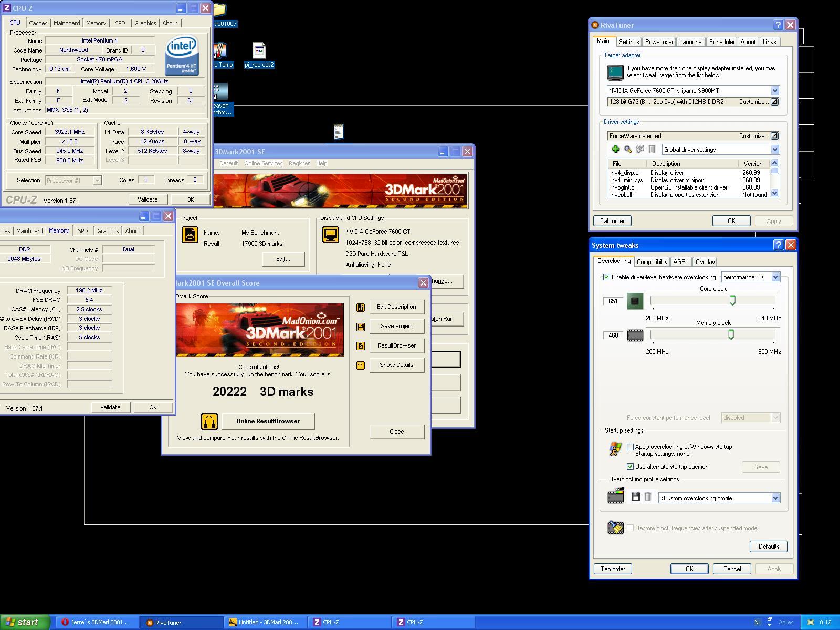The height and width of the screenshot is (630, 840).
Task: Switch to Power user tab in RivaTuner
Action: (x=659, y=42)
